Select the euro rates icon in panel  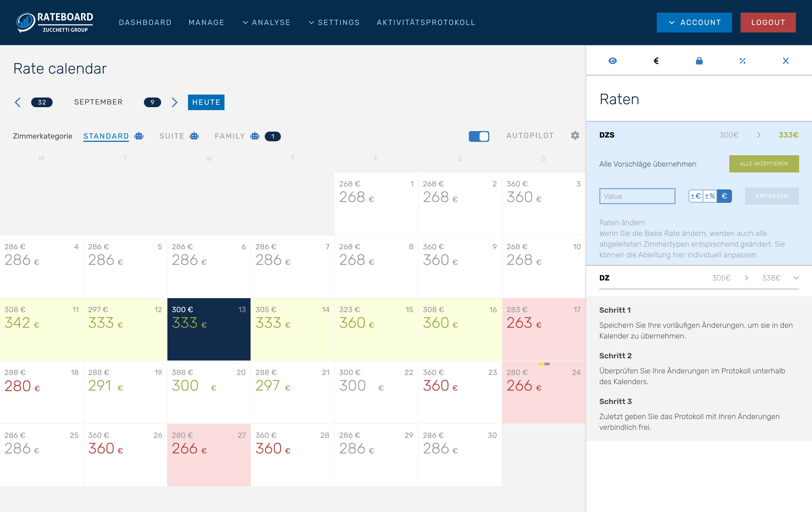656,61
